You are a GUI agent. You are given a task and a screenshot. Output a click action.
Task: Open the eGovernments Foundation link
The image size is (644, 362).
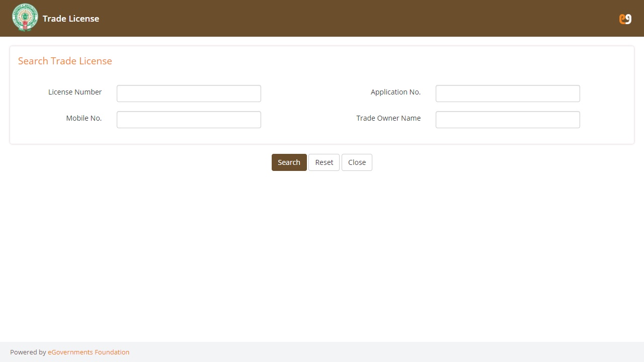tap(89, 352)
